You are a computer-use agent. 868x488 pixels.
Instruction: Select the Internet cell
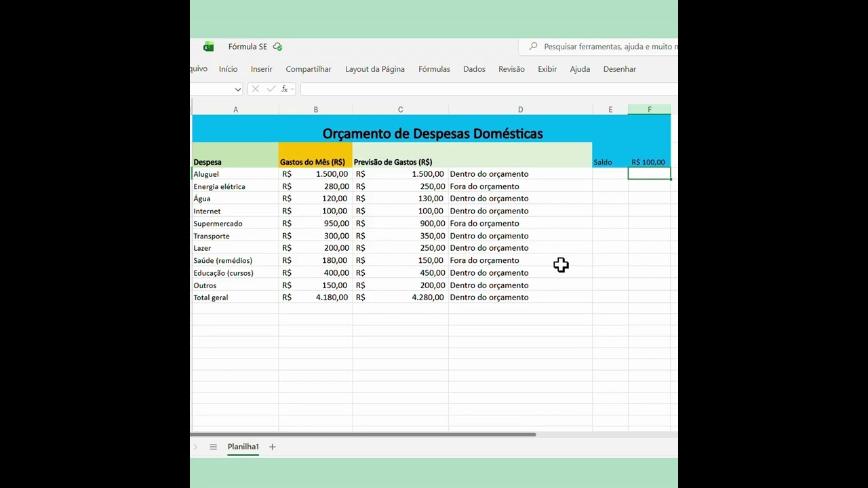(x=235, y=211)
